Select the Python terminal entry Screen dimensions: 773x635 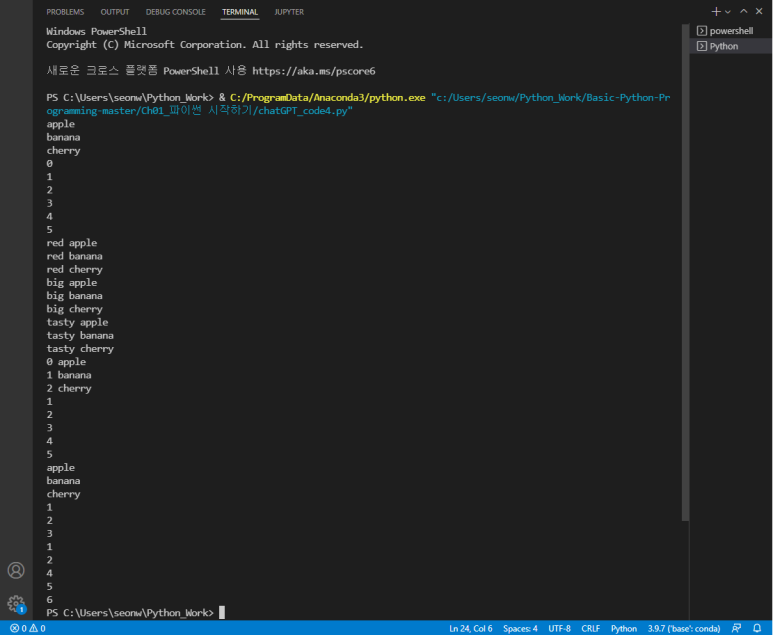(x=731, y=46)
